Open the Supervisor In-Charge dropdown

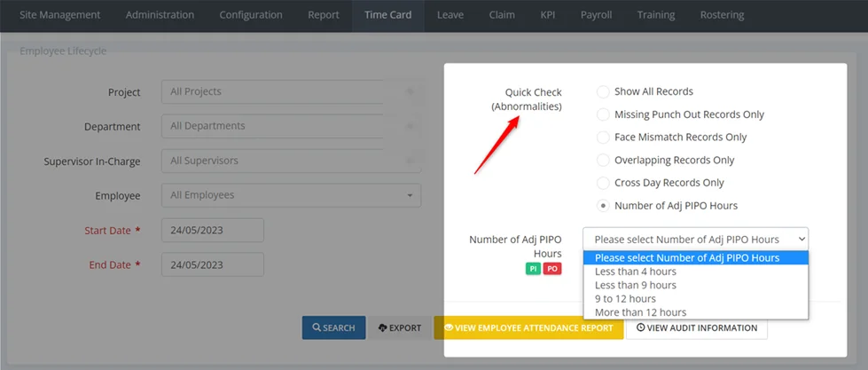(x=291, y=161)
